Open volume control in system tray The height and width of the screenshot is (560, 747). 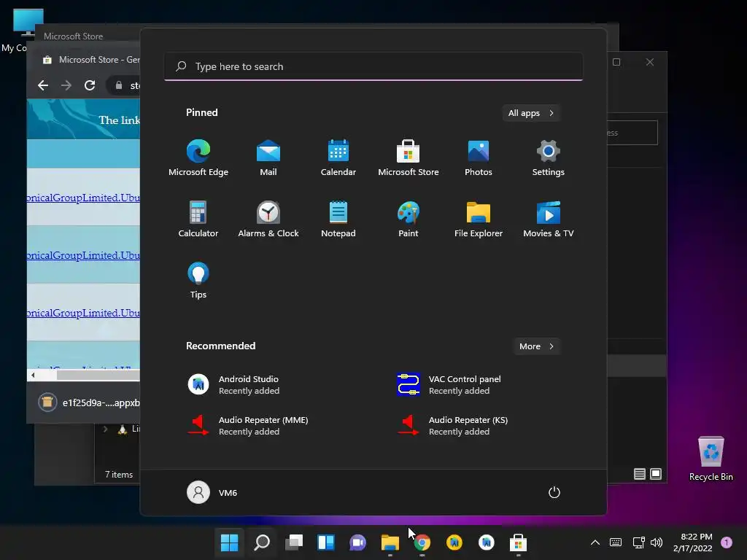click(x=657, y=542)
